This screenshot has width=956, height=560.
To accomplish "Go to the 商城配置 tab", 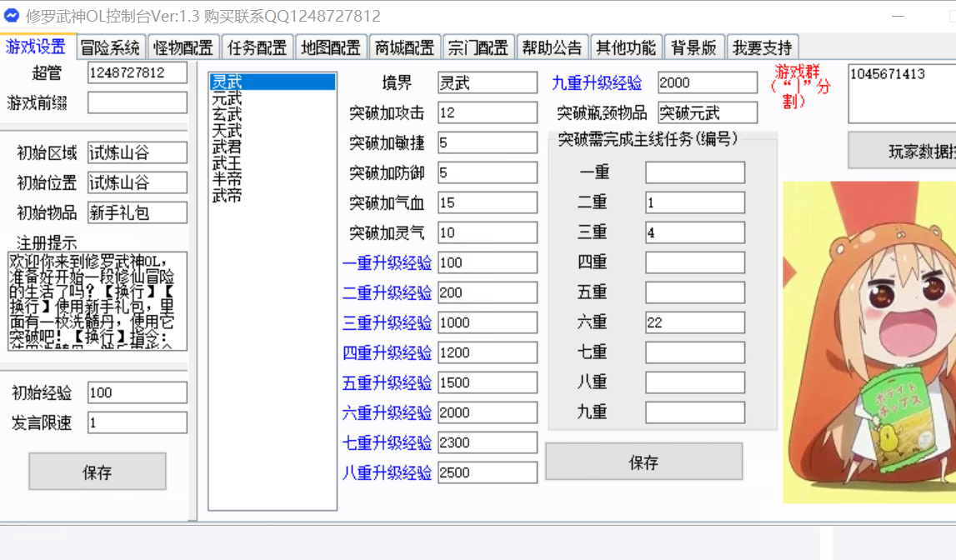I will pos(404,47).
